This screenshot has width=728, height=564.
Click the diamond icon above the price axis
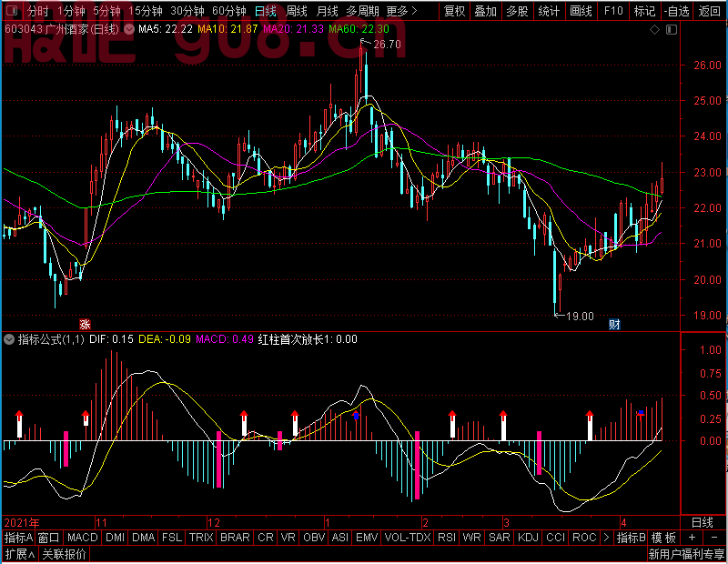click(654, 30)
